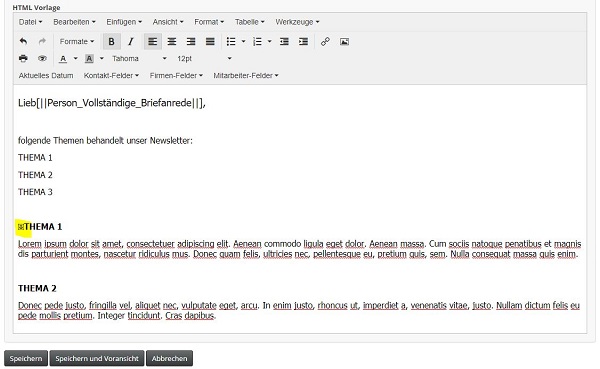
Task: Click the preview eye icon
Action: [x=42, y=59]
